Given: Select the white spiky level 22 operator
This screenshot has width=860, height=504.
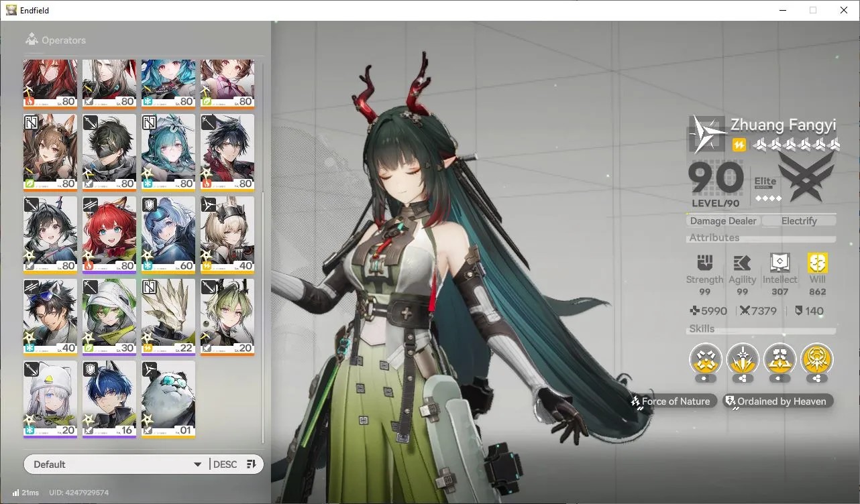Looking at the screenshot, I should pyautogui.click(x=168, y=317).
